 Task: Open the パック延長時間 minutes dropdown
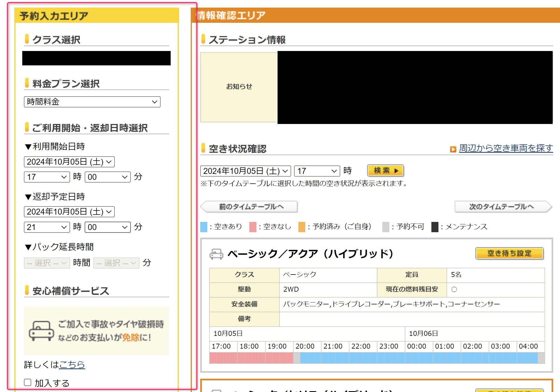point(116,263)
